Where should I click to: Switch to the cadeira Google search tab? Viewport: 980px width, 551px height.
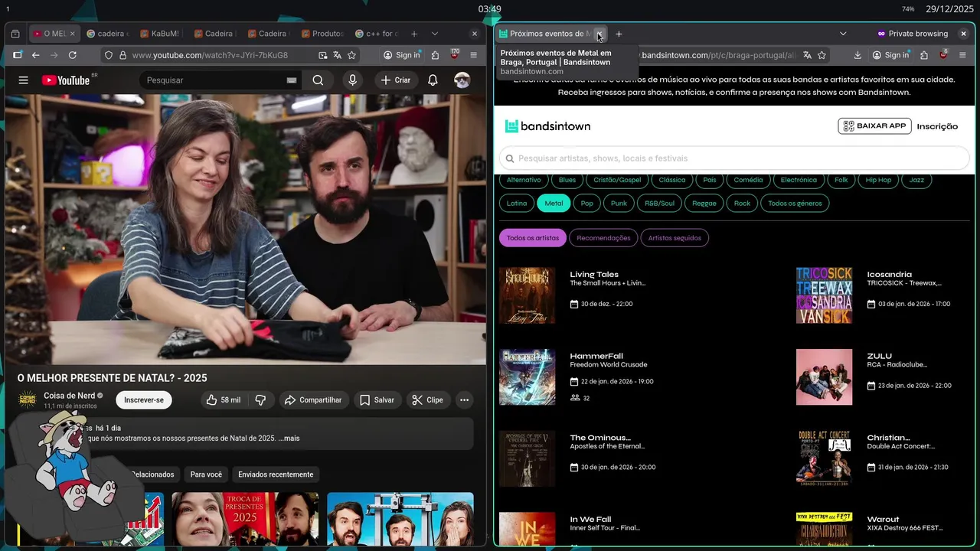click(x=108, y=34)
